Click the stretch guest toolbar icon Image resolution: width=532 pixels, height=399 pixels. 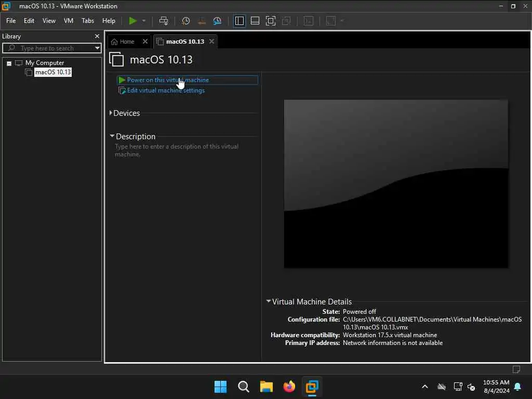point(331,21)
